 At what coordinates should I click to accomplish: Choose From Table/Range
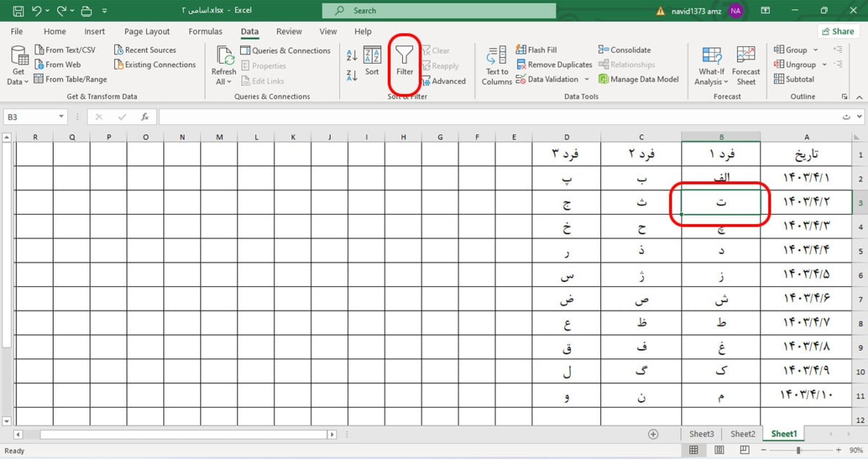coord(71,79)
